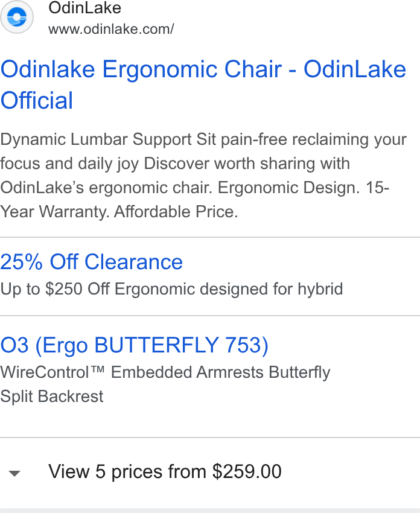Select the OdinLake site name above the URL
The image size is (420, 513).
(x=84, y=7)
